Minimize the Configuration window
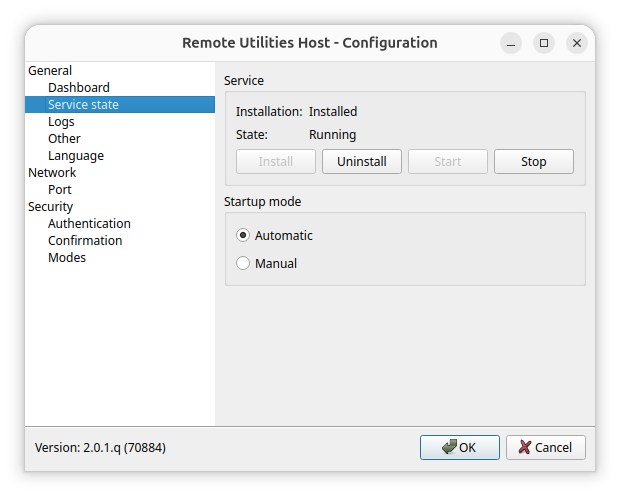 tap(511, 43)
